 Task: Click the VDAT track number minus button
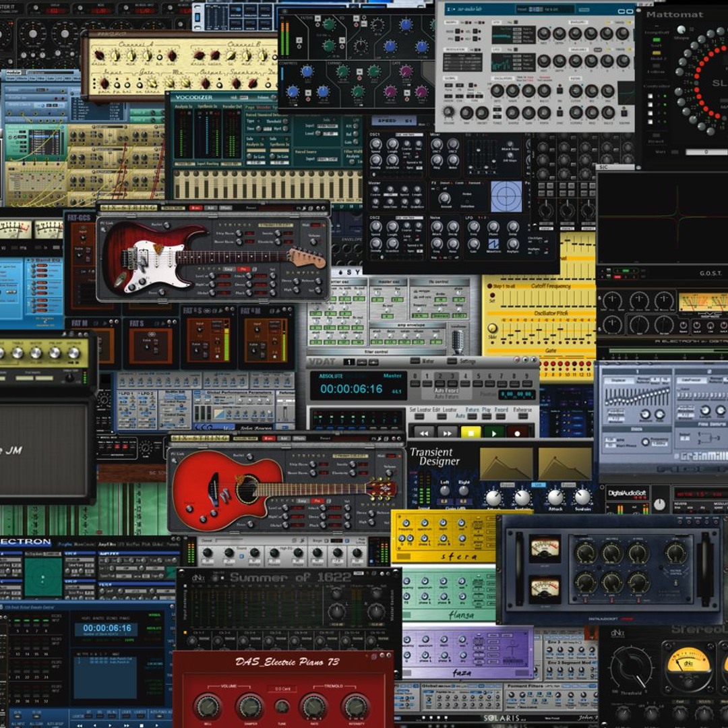click(x=362, y=362)
